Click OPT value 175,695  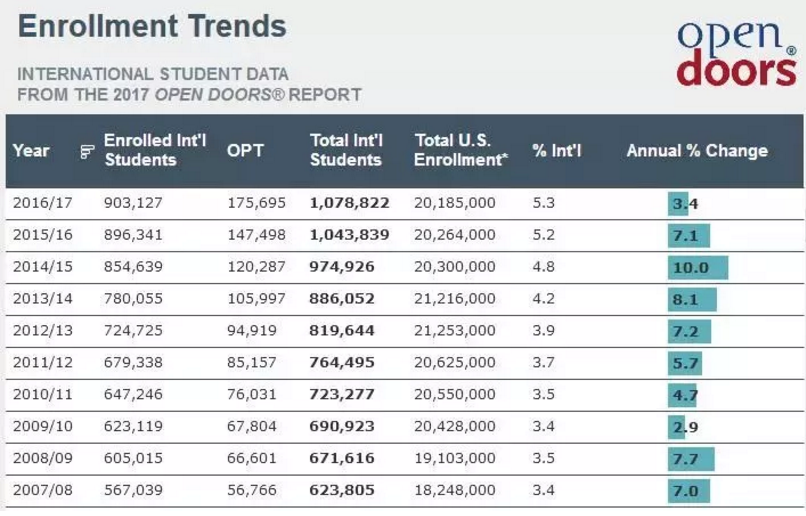pos(256,203)
